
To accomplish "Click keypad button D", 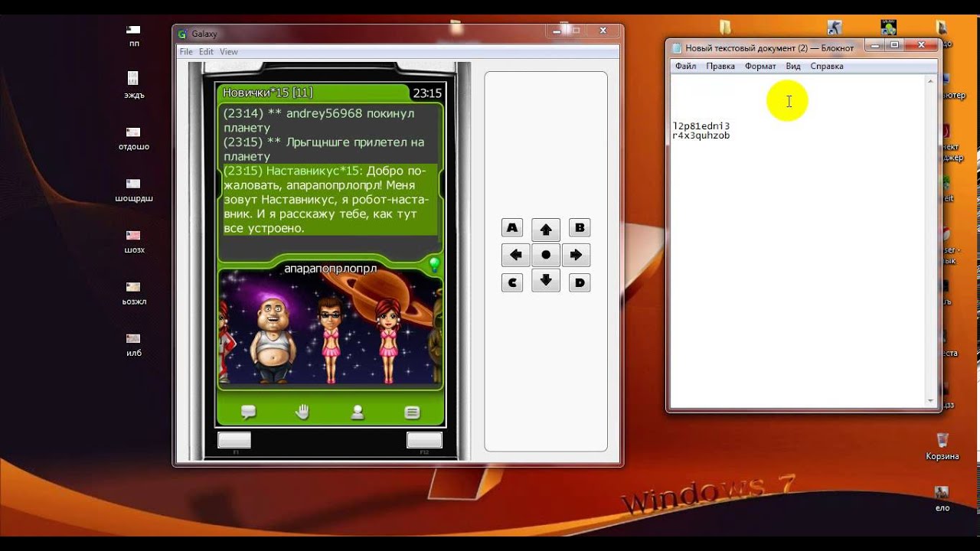I will tap(580, 282).
